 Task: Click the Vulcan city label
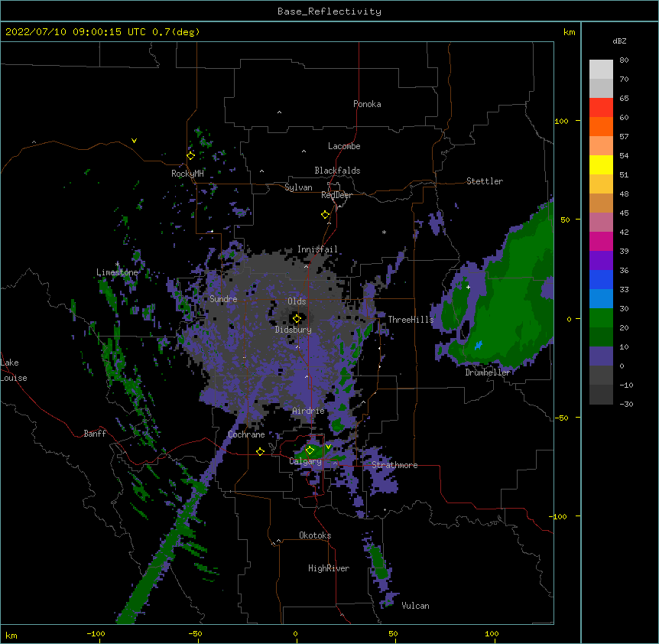[x=415, y=606]
